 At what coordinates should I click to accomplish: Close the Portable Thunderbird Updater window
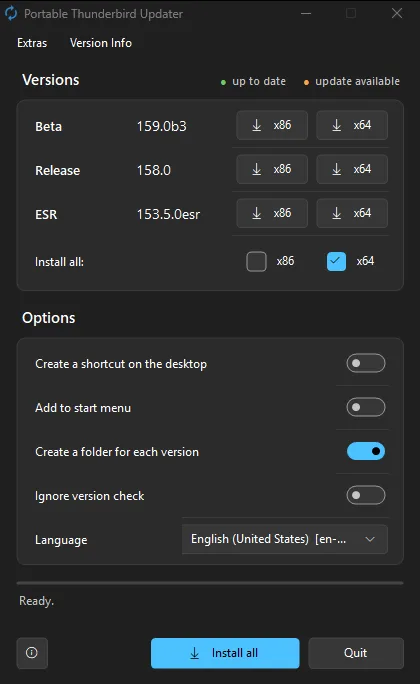397,14
